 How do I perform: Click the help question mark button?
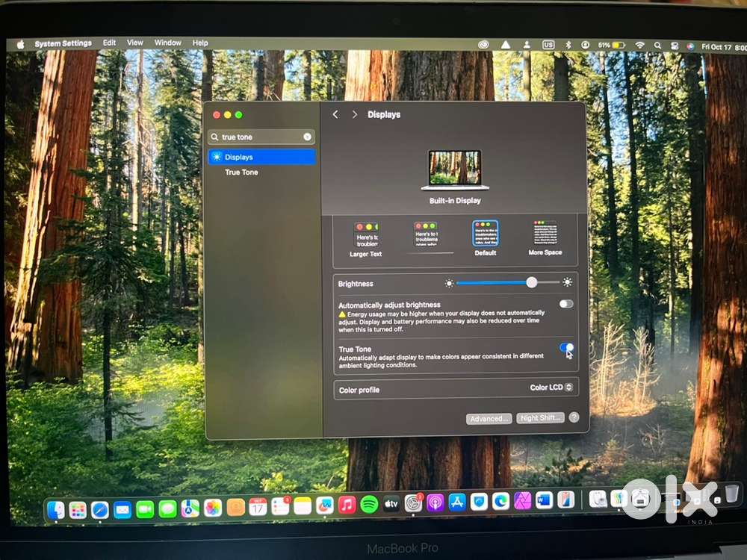coord(574,417)
